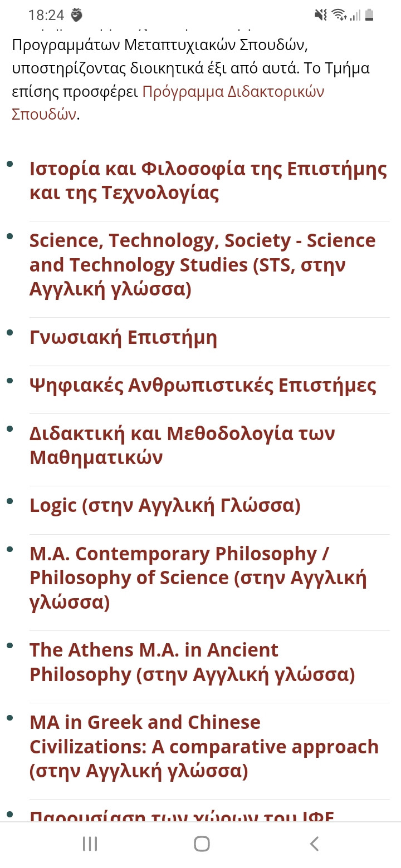401x868 pixels.
Task: Open Πρόγραμμα Διδακτορικών Σπουδών link
Action: 168,103
